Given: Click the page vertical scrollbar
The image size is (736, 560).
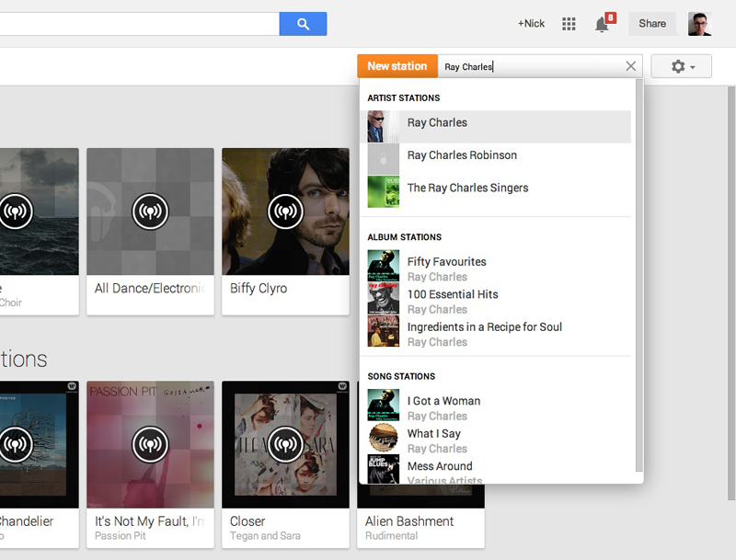Looking at the screenshot, I should [x=731, y=293].
